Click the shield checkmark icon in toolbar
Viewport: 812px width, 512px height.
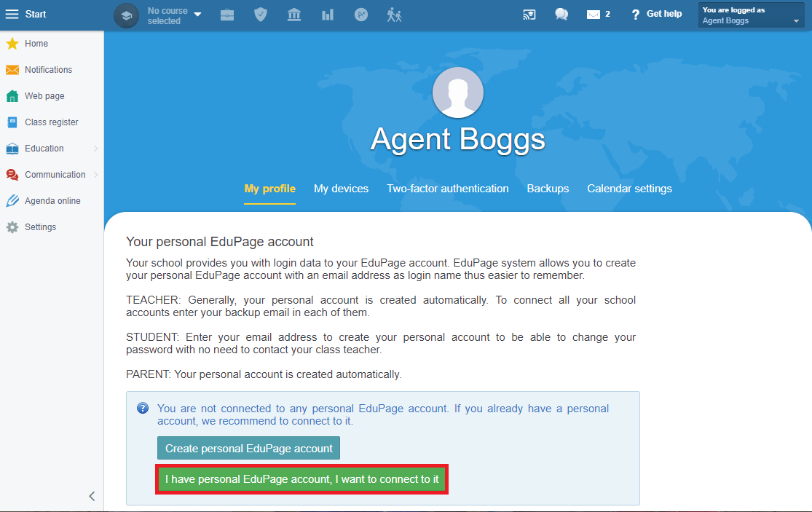click(x=261, y=15)
